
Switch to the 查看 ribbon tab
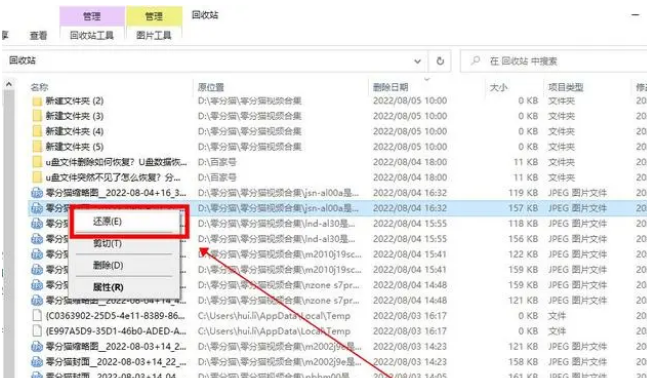tap(38, 36)
